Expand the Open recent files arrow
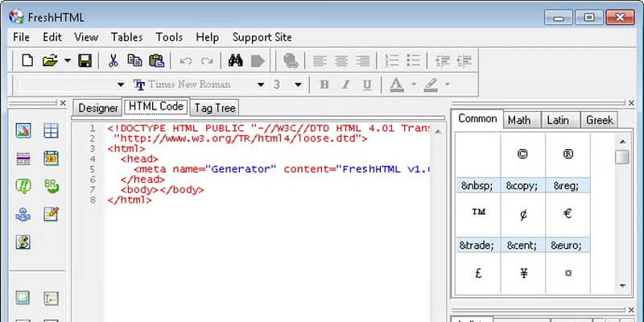 click(68, 61)
